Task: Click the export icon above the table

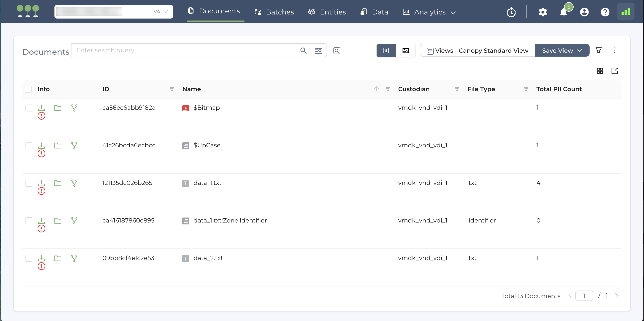Action: (x=614, y=71)
